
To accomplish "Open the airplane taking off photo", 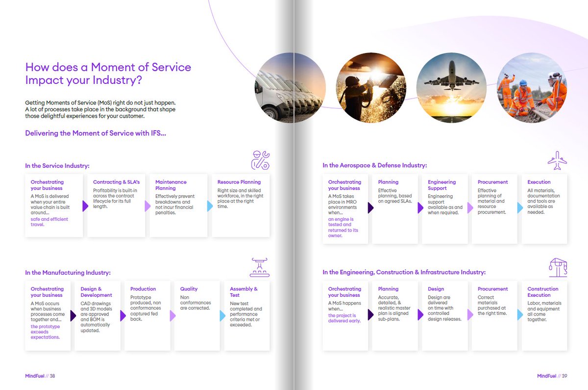I will [450, 87].
